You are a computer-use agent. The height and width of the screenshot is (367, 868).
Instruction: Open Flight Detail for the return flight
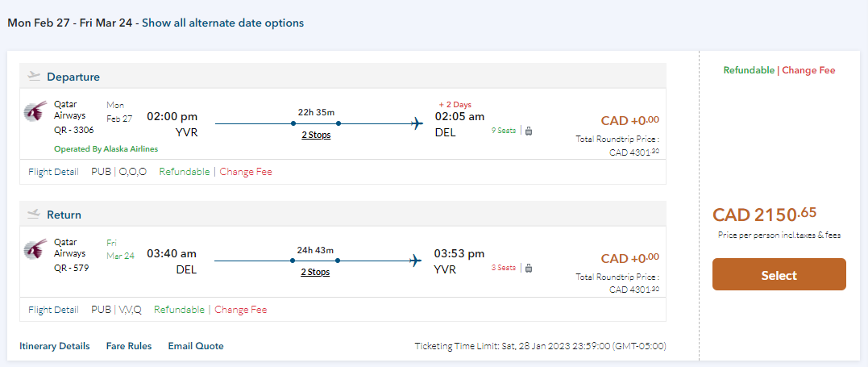coord(53,310)
